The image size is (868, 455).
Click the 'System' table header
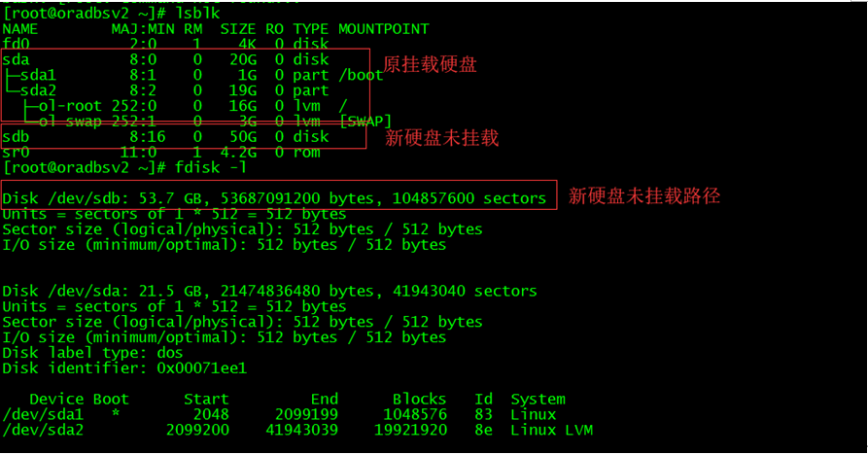[x=538, y=399]
